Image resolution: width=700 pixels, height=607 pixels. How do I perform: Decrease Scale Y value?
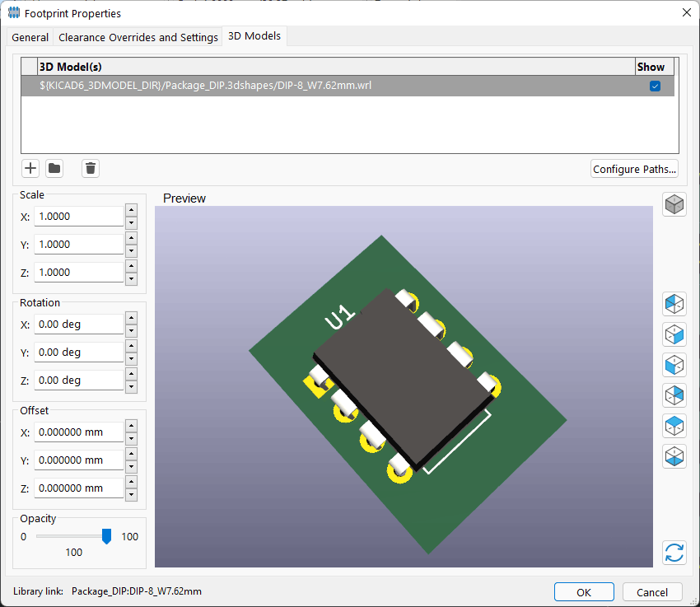[131, 250]
